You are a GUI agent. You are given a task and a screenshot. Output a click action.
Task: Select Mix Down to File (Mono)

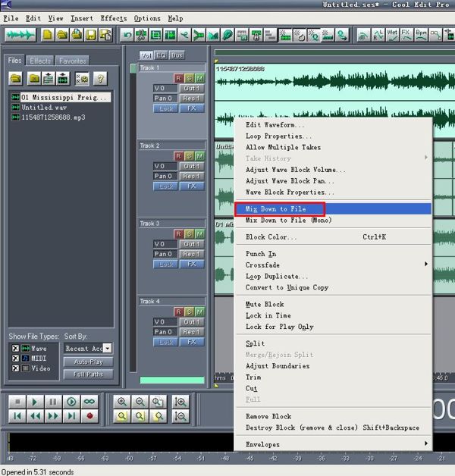pos(334,220)
